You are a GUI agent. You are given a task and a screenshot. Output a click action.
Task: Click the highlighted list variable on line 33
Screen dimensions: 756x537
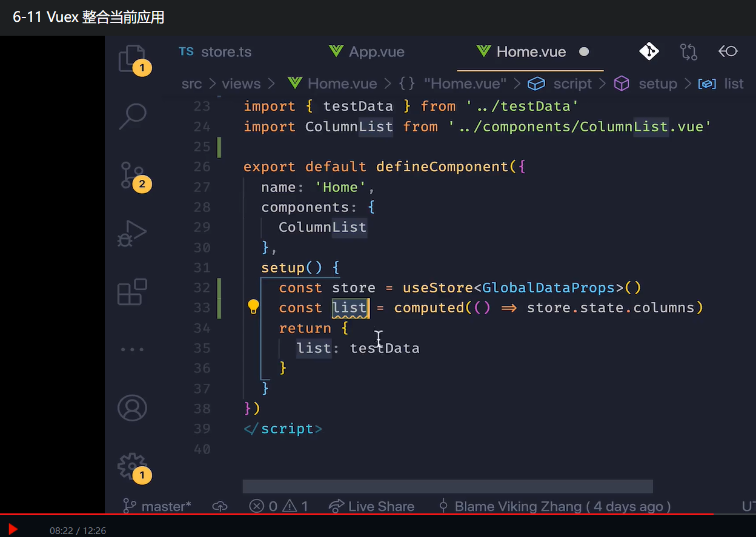pos(350,308)
